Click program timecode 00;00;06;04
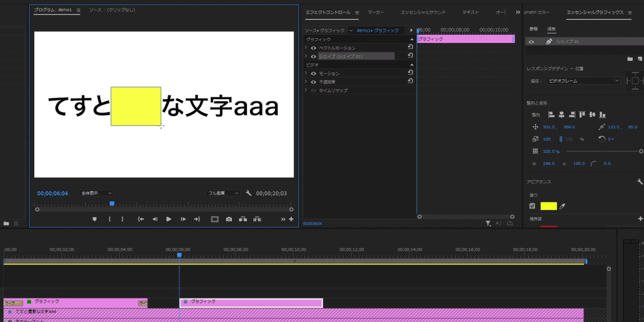The width and height of the screenshot is (644, 322). (x=53, y=193)
